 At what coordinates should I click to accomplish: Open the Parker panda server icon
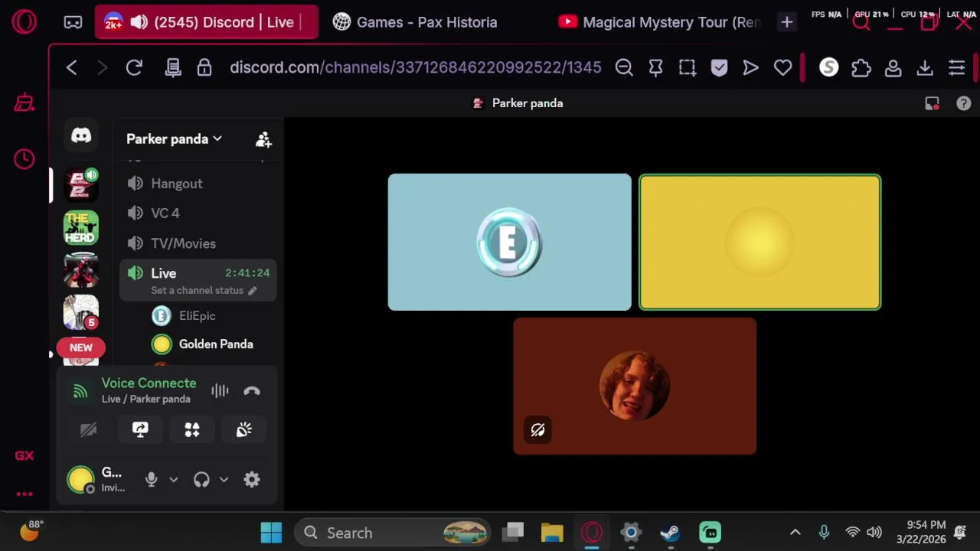click(80, 184)
